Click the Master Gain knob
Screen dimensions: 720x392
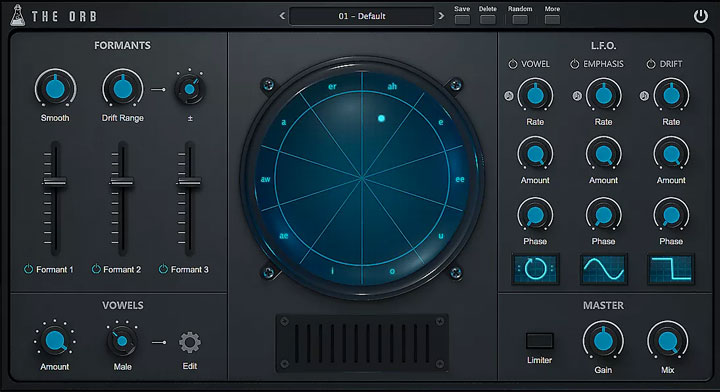coord(603,341)
